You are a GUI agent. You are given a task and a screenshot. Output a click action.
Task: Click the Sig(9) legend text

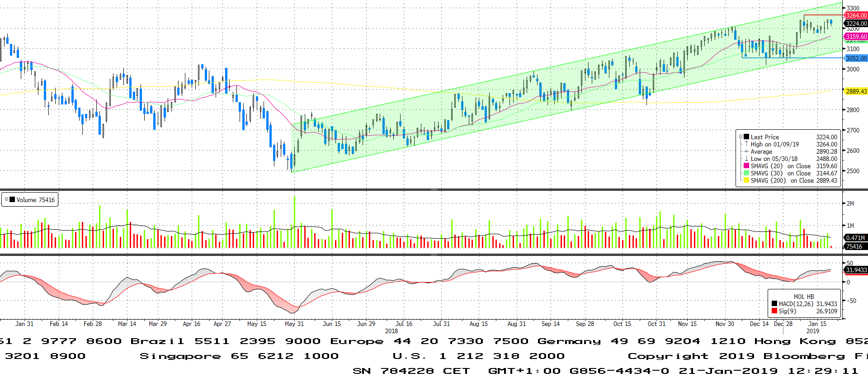(788, 311)
